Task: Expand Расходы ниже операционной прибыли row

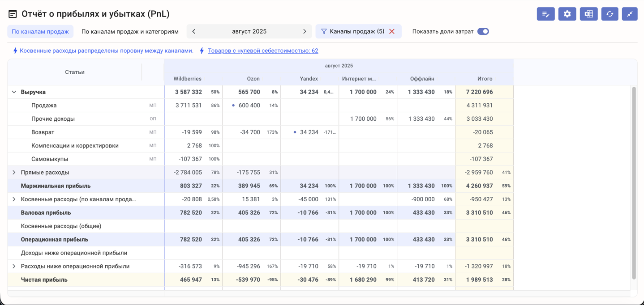Action: tap(14, 267)
